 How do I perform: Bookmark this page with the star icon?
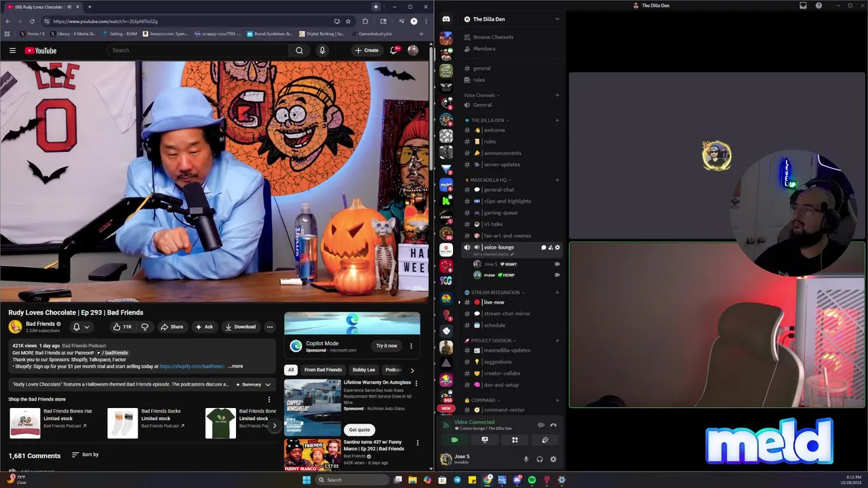[x=348, y=21]
